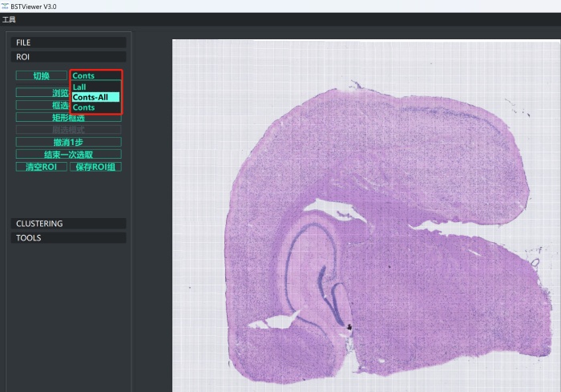This screenshot has height=392, width=561.
Task: Click the Conts dropdown field at top
Action: pos(95,75)
